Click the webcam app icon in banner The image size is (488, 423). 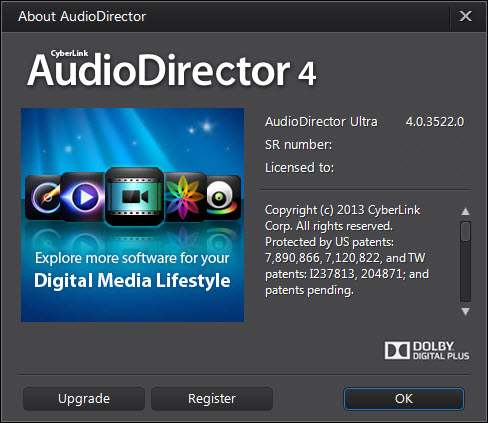[223, 197]
